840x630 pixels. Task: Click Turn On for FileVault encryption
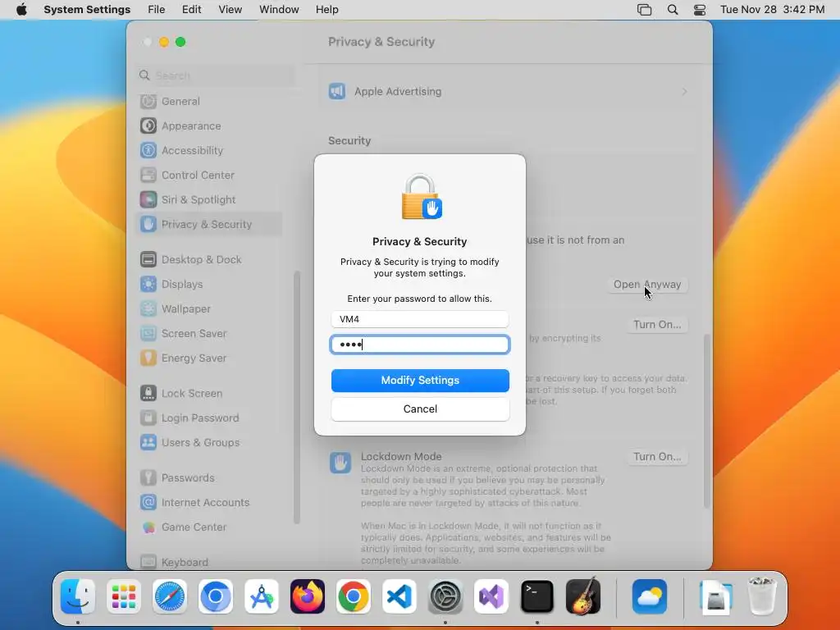657,325
